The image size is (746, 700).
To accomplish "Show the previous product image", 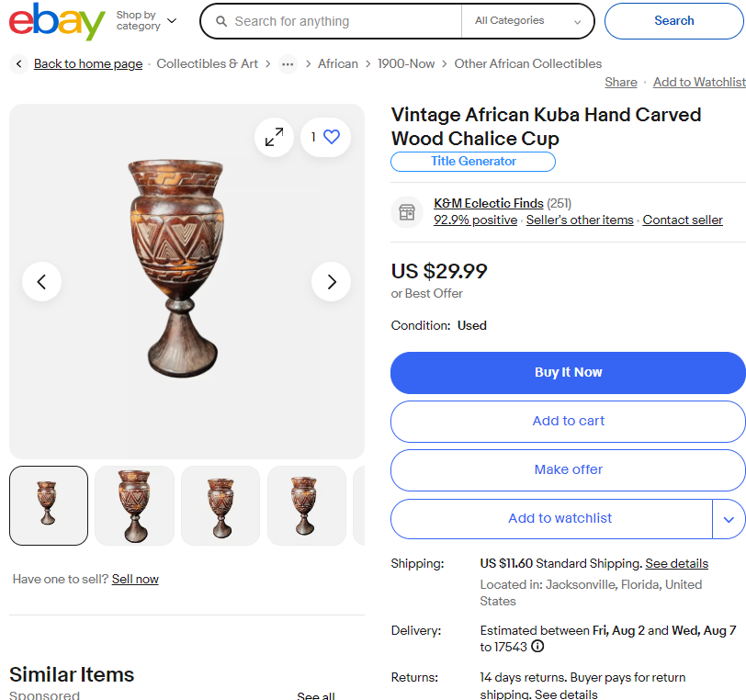I will point(41,282).
